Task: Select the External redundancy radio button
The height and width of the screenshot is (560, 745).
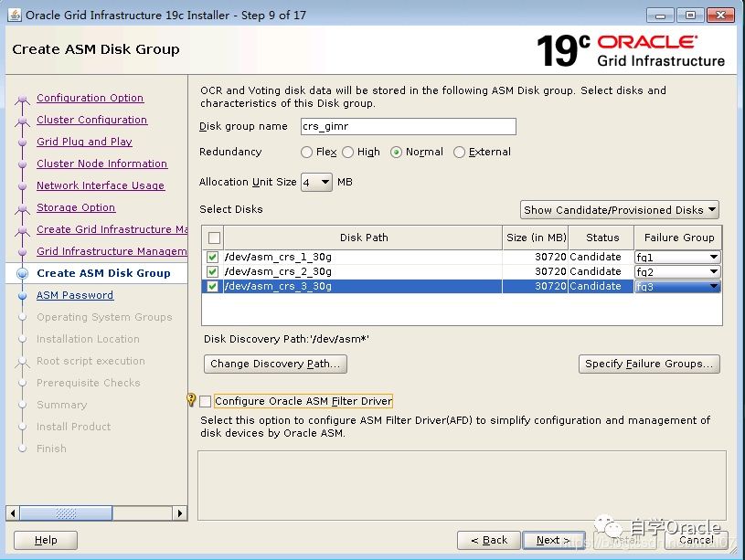Action: [x=459, y=153]
